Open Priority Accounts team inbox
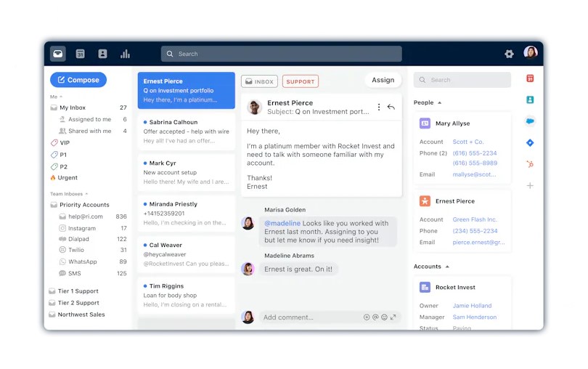Viewport: 588px width, 369px height. coord(80,205)
